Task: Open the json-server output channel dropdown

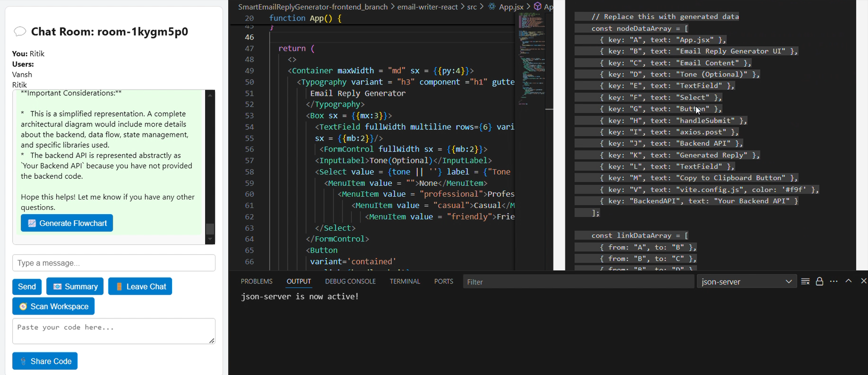Action: (747, 282)
